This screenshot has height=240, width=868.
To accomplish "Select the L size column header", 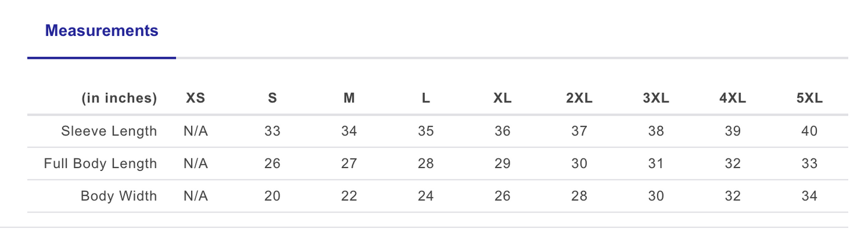I will (426, 98).
